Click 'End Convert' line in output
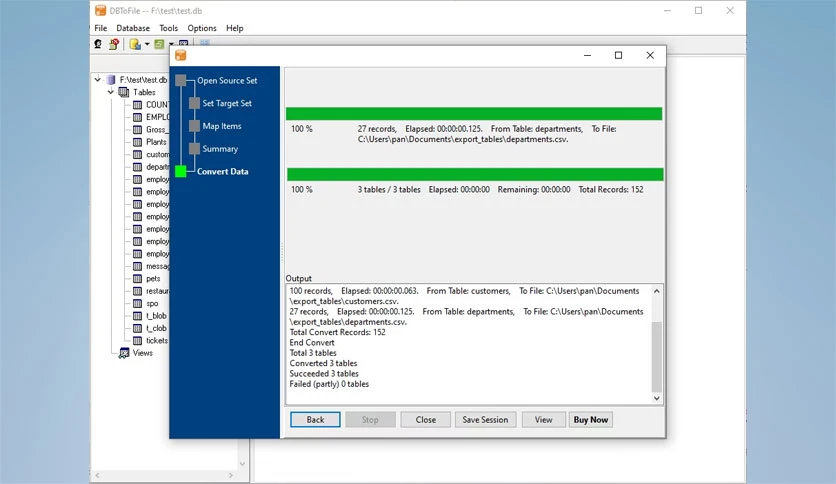The height and width of the screenshot is (484, 836). coord(312,343)
